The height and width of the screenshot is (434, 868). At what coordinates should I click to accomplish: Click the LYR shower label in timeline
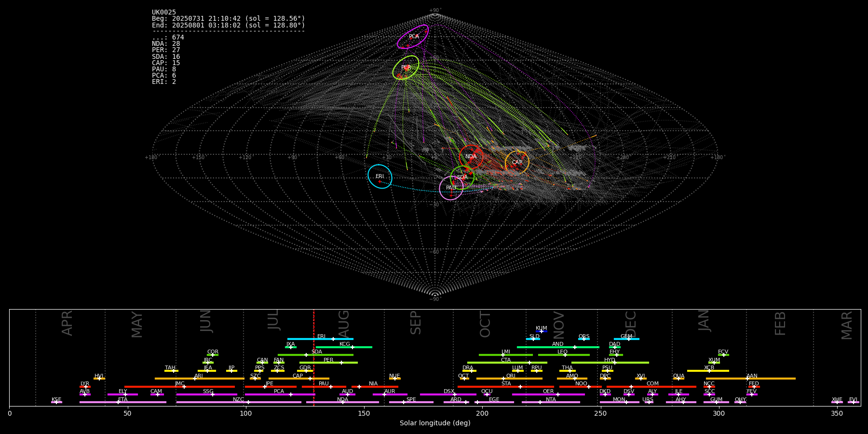(85, 384)
